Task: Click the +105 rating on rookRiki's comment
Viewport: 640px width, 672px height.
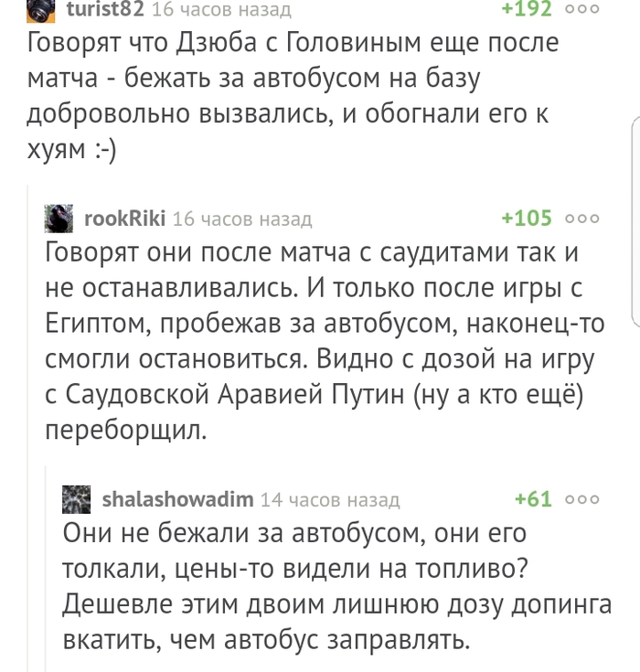Action: pyautogui.click(x=527, y=219)
